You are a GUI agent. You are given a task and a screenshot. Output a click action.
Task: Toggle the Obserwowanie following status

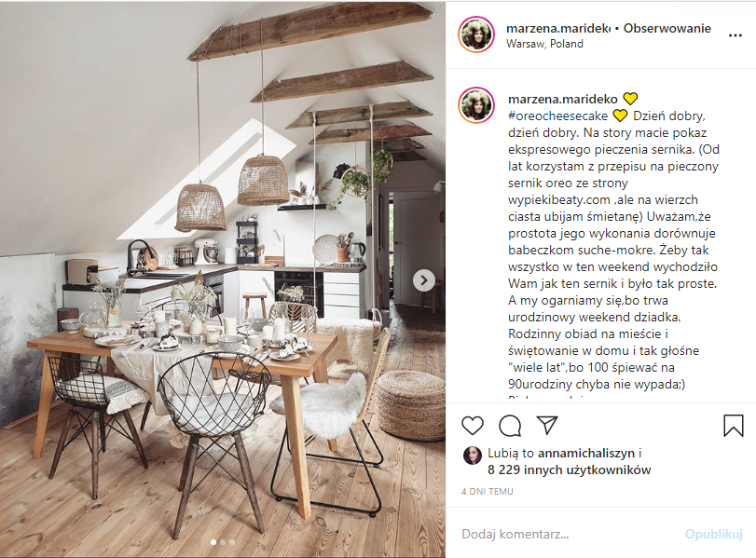click(x=667, y=29)
